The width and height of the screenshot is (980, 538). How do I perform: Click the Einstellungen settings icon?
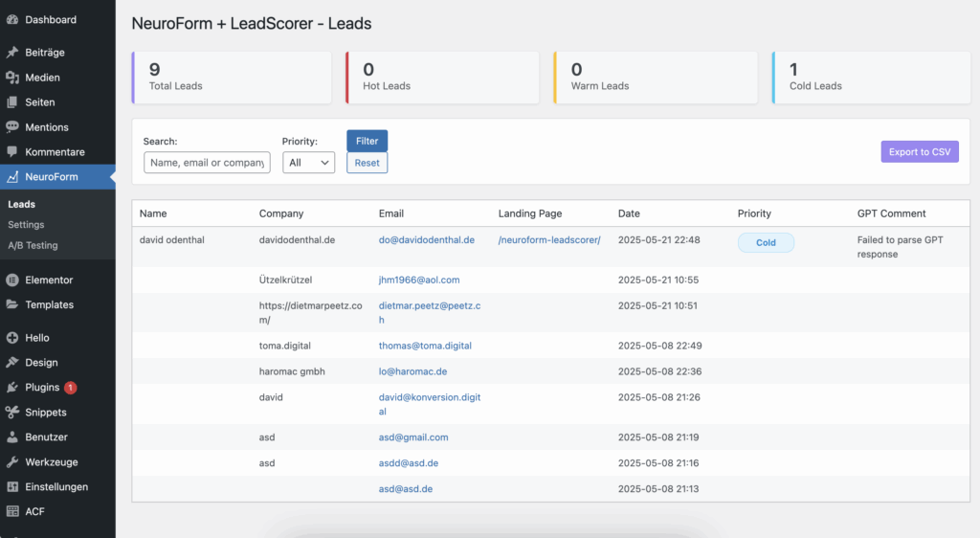tap(11, 486)
